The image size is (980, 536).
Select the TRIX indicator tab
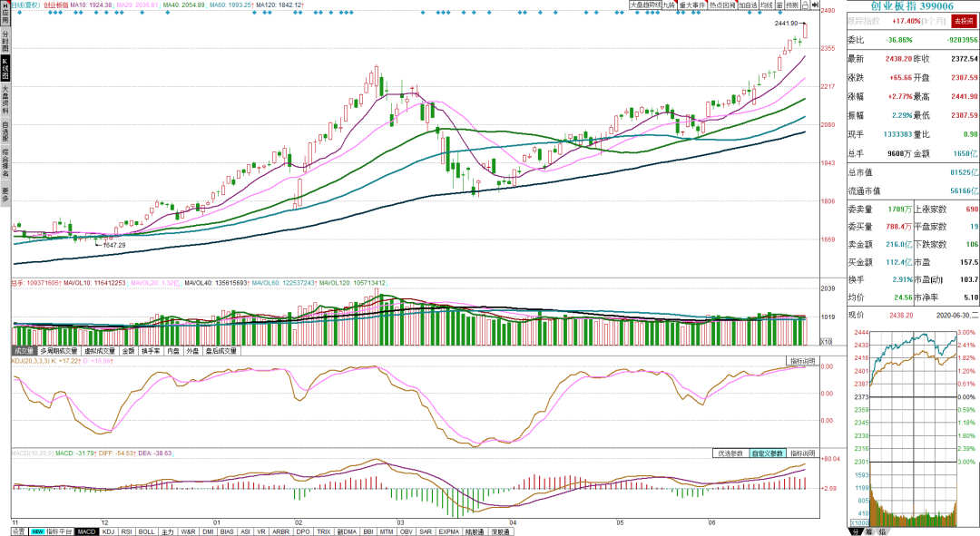(x=323, y=531)
